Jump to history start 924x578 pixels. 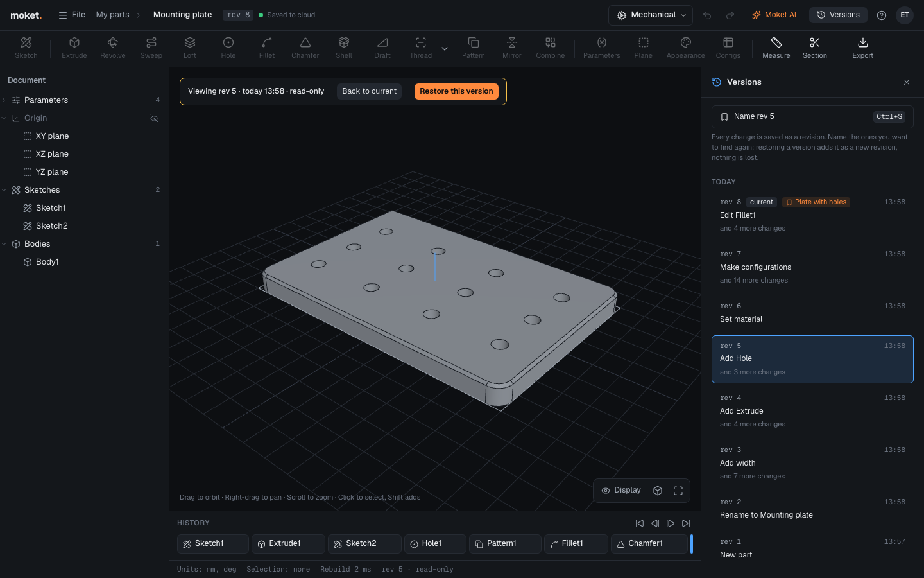click(x=640, y=523)
